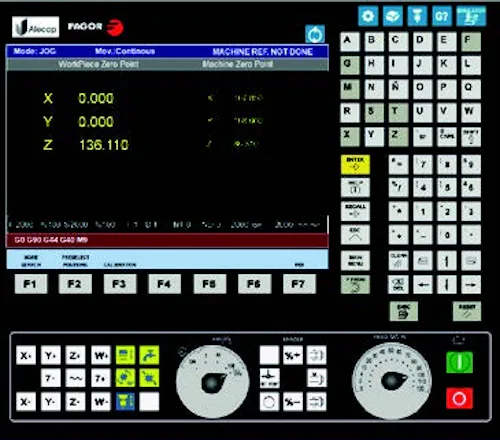Click the X coordinate value 0.000
The height and width of the screenshot is (440, 500).
[96, 98]
